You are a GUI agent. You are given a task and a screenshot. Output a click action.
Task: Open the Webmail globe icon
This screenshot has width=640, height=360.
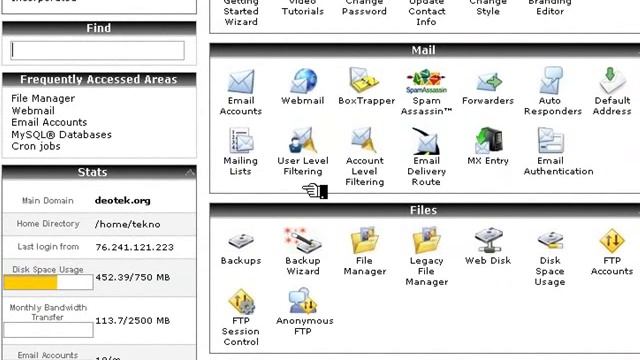point(303,81)
